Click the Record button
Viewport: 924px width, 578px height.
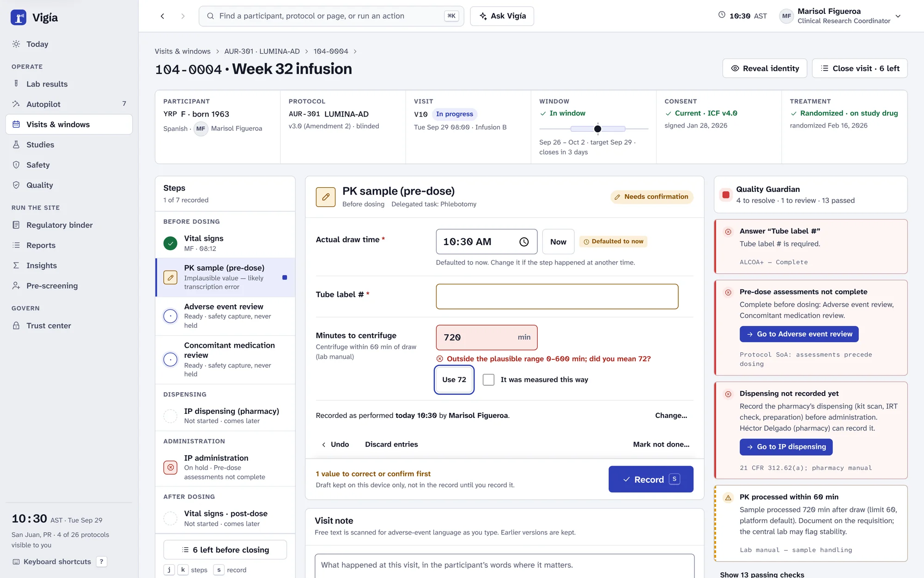click(651, 479)
